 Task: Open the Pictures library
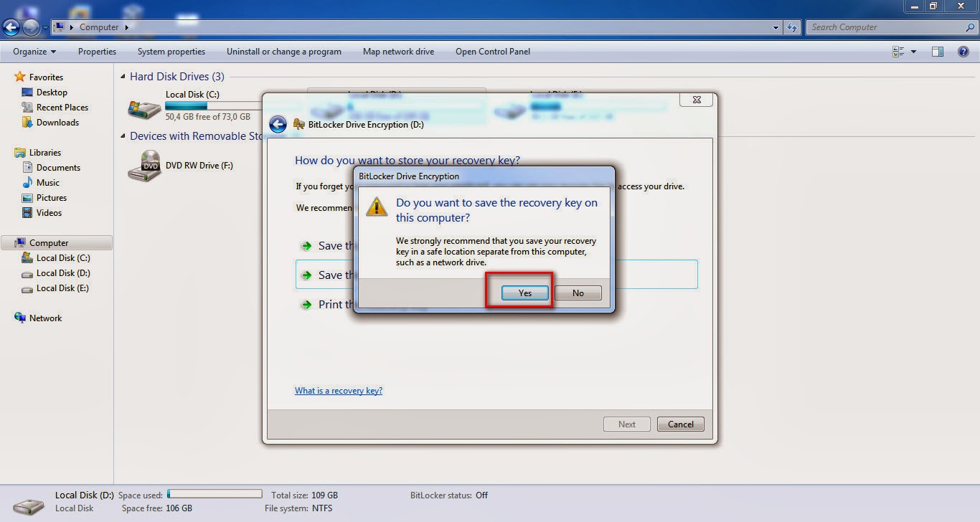pos(52,198)
